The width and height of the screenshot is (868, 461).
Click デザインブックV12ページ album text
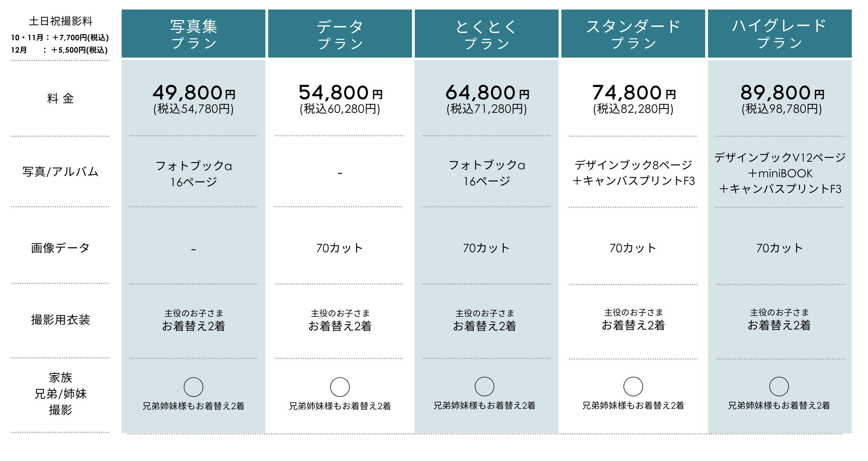tap(780, 158)
